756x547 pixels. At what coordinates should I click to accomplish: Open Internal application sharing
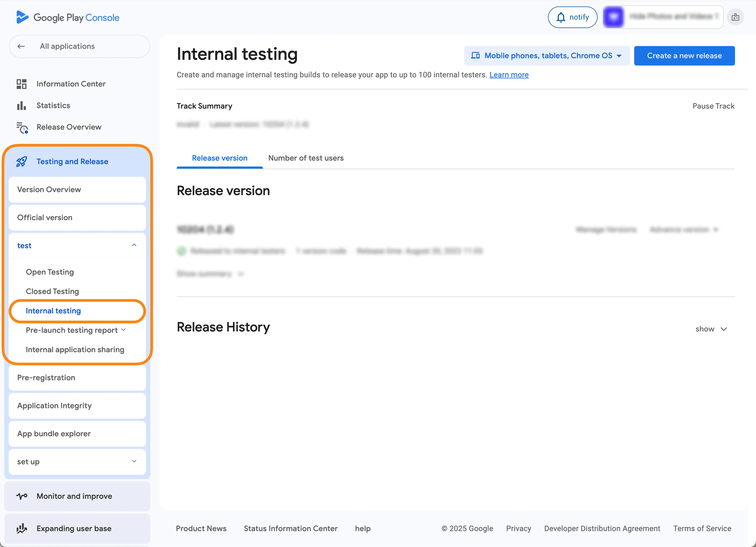75,350
